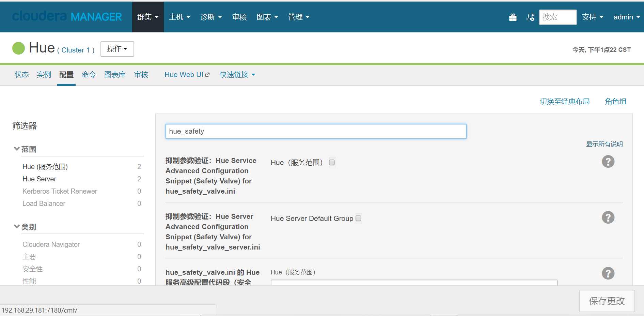The height and width of the screenshot is (316, 644).
Task: Click 切换至经典布局 link
Action: (565, 101)
